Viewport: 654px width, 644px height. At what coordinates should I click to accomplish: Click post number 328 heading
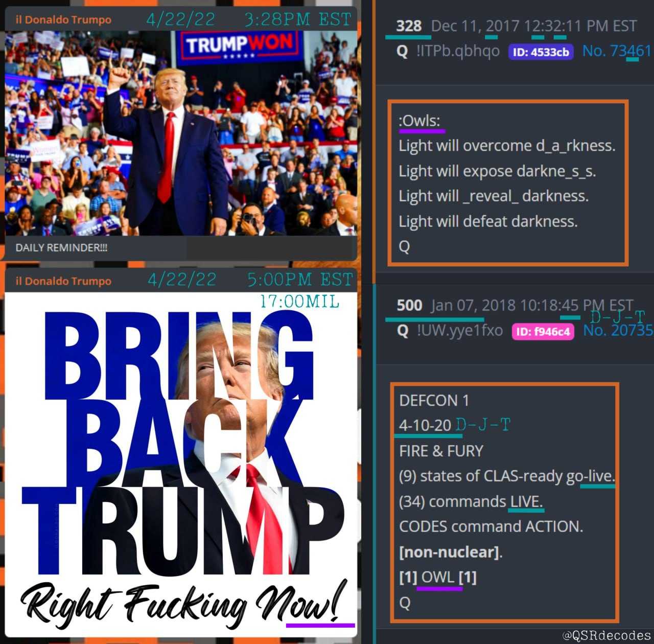[x=409, y=26]
